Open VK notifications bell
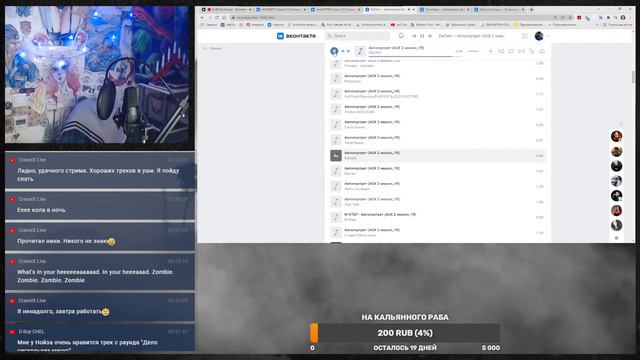This screenshot has width=640, height=360. click(401, 36)
